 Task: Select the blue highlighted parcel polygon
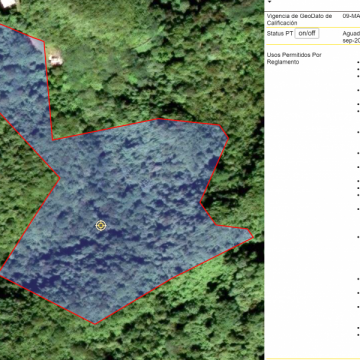click(x=133, y=207)
